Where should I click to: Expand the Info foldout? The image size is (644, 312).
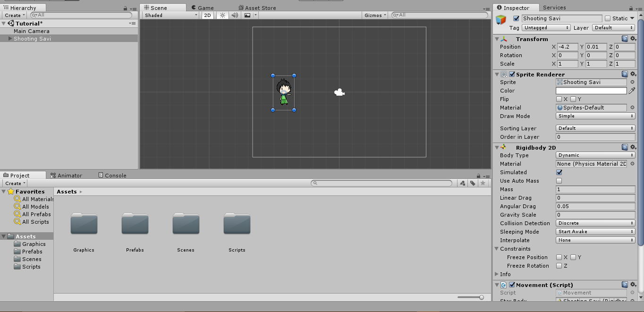497,274
